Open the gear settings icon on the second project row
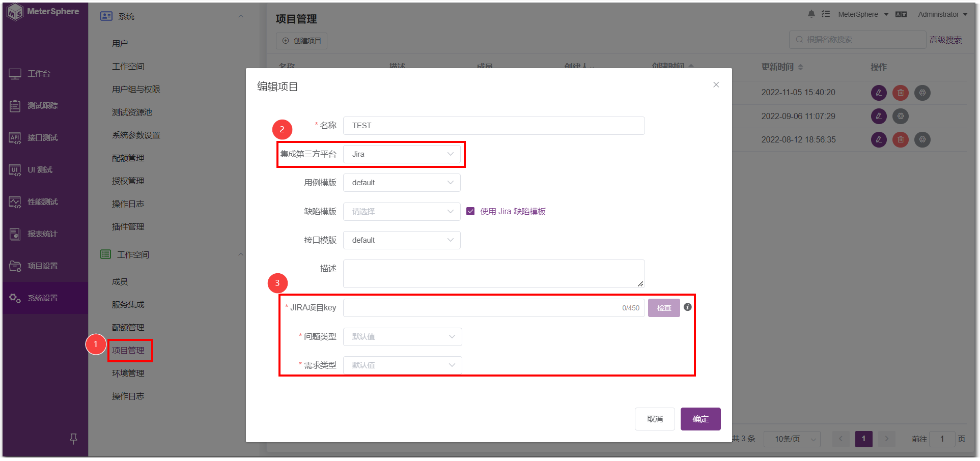The image size is (980, 461). [x=900, y=116]
